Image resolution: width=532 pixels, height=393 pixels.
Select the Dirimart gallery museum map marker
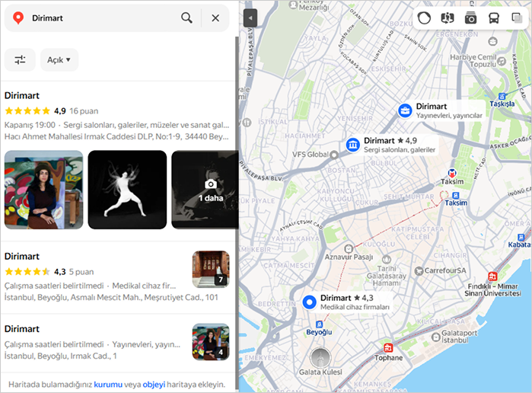(353, 145)
